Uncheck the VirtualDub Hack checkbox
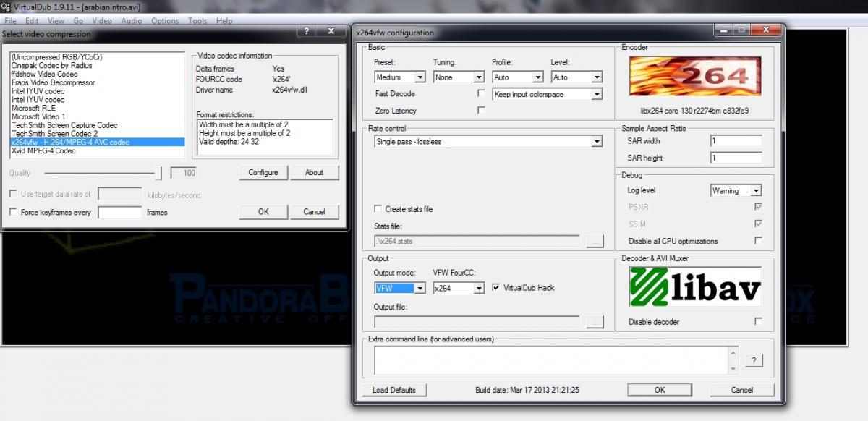This screenshot has width=868, height=421. coord(496,288)
